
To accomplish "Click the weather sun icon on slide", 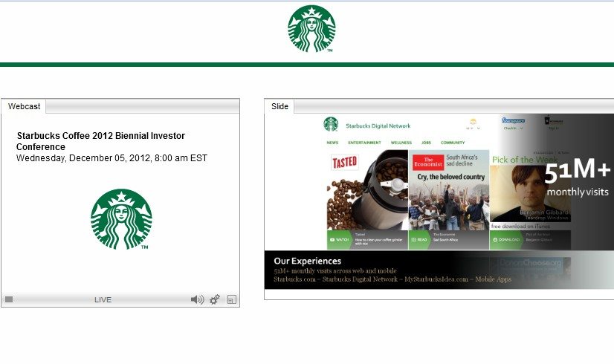I will click(x=473, y=121).
